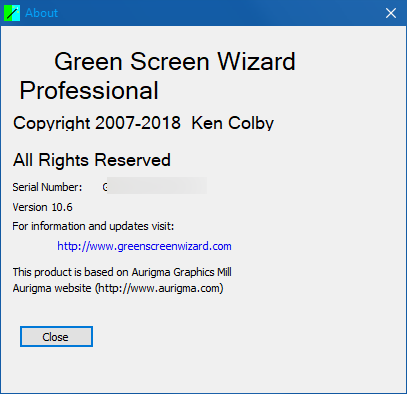This screenshot has height=394, width=407.
Task: Click the "Serial Number:" label
Action: pyautogui.click(x=47, y=187)
